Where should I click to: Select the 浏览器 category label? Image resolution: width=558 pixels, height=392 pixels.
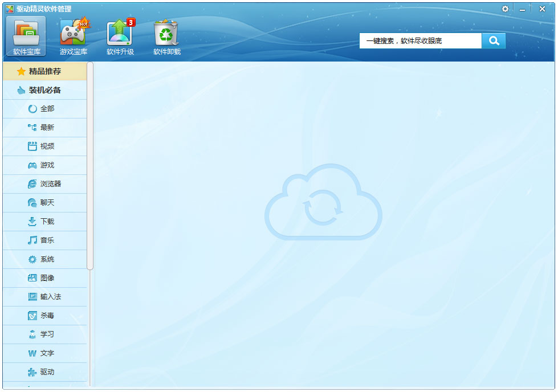[x=51, y=184]
